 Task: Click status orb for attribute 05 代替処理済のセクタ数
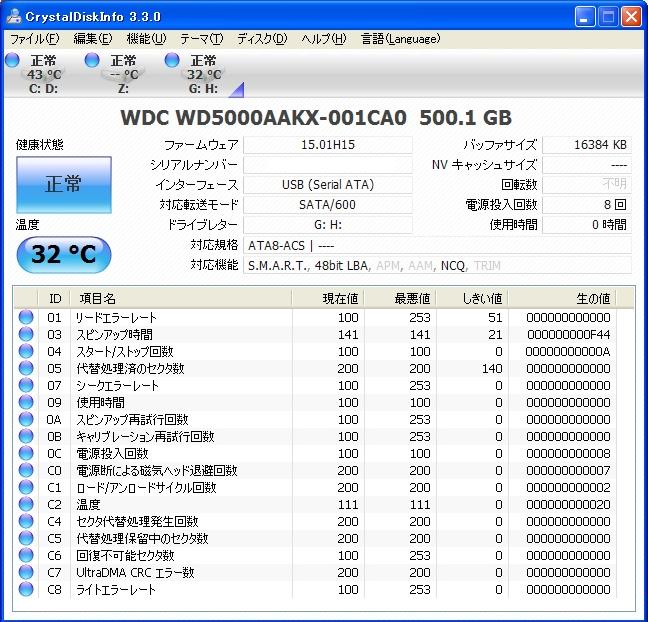pos(26,369)
